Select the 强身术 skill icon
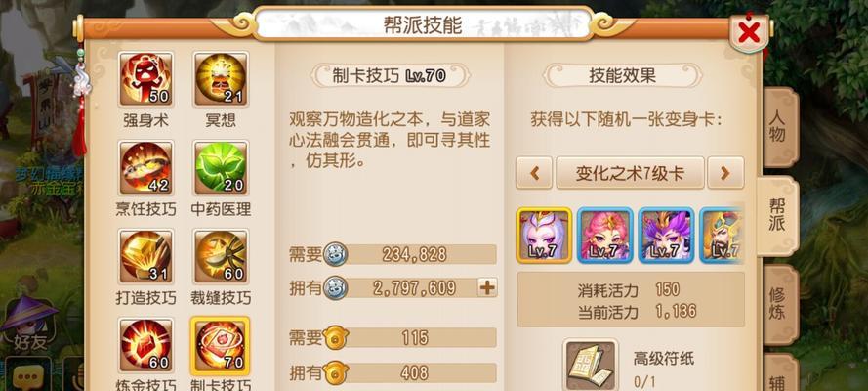868x391 pixels. click(146, 79)
